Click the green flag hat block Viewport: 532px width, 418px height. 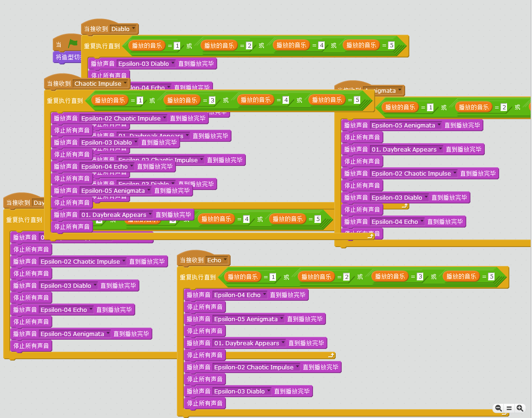coord(67,44)
